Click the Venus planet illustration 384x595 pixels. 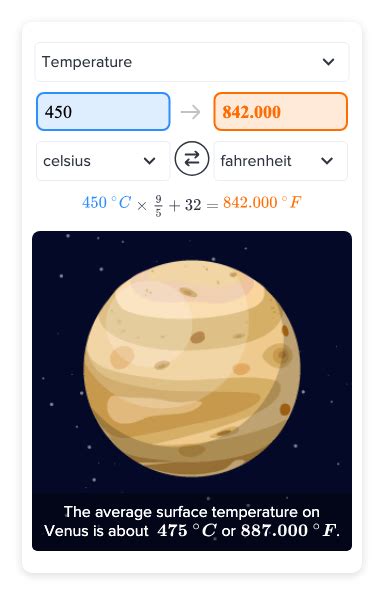point(192,368)
